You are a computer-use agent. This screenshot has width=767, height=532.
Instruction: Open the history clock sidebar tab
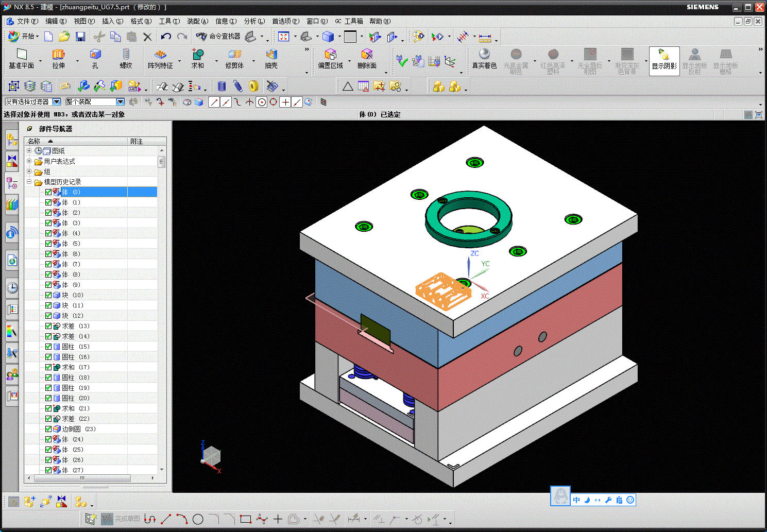coord(12,287)
